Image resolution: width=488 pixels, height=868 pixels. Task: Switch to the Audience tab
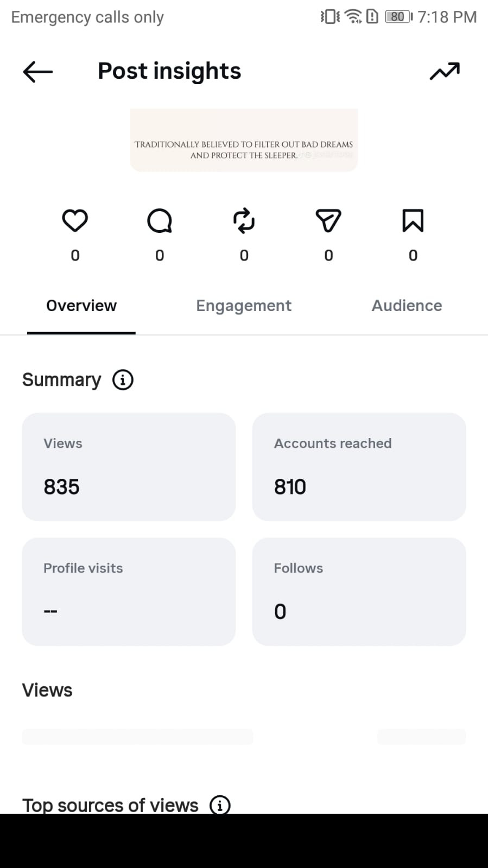[407, 306]
